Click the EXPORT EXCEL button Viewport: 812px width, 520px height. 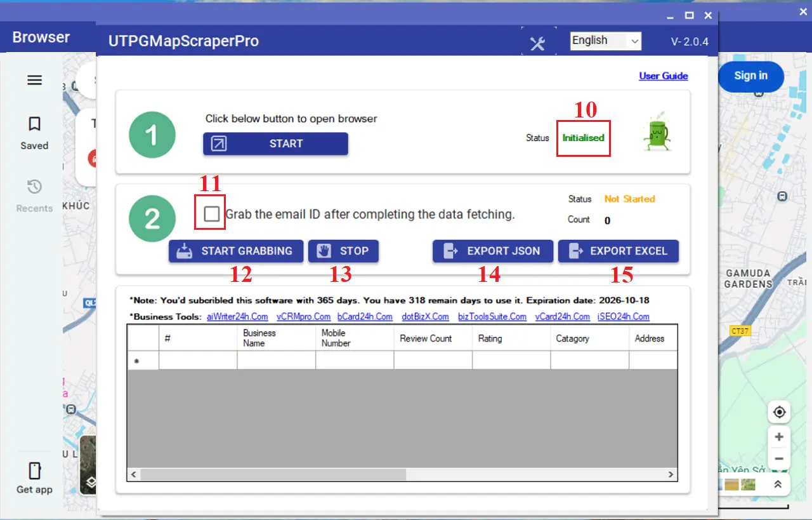(x=618, y=251)
